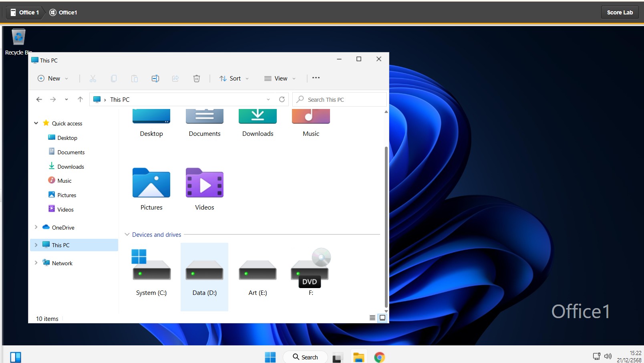
Task: Click the Delete trash icon in toolbar
Action: coord(196,79)
